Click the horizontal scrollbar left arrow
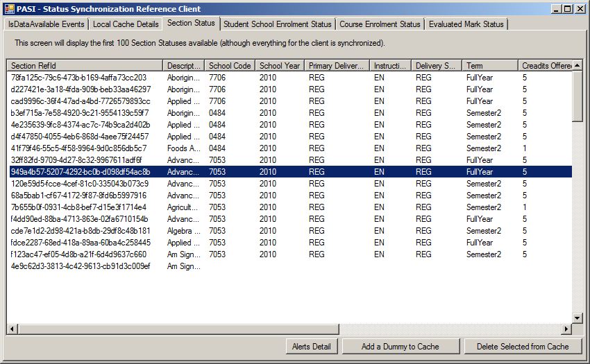 click(12, 329)
